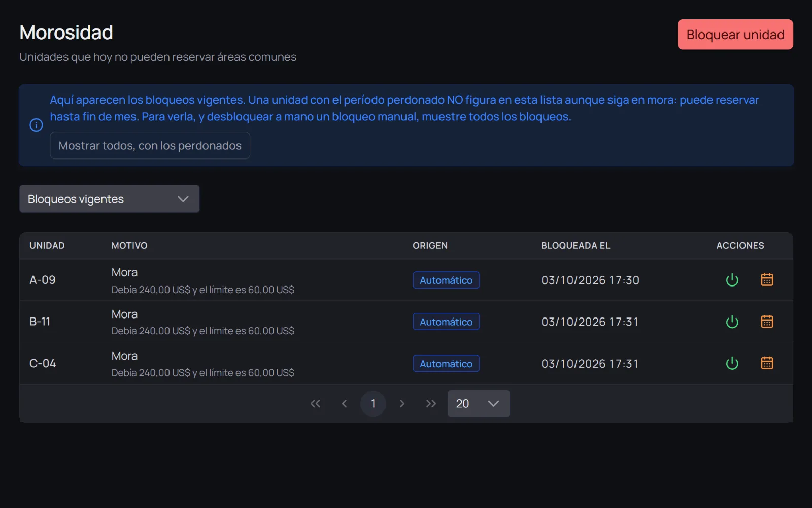812x508 pixels.
Task: Click the power unblock icon for A-09
Action: click(732, 280)
